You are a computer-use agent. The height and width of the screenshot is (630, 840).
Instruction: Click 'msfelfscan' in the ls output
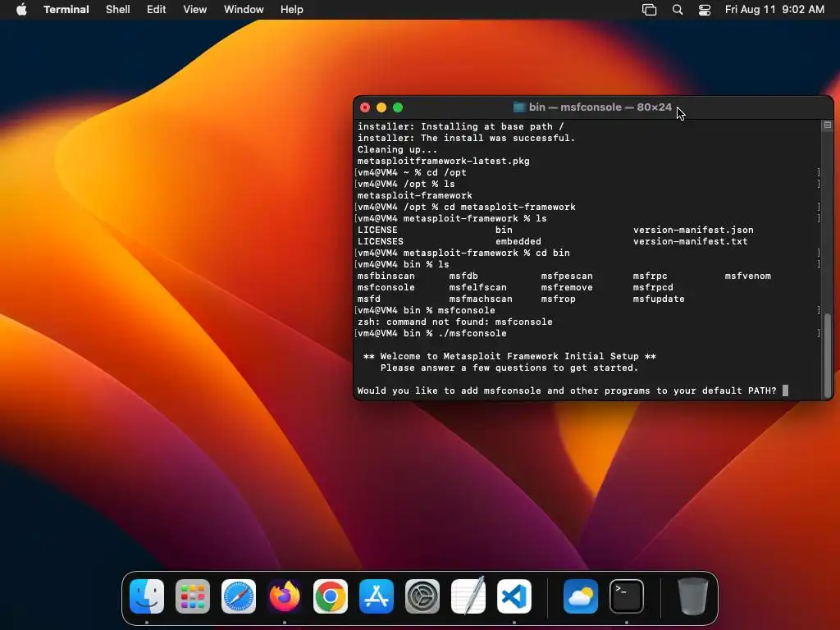(478, 287)
